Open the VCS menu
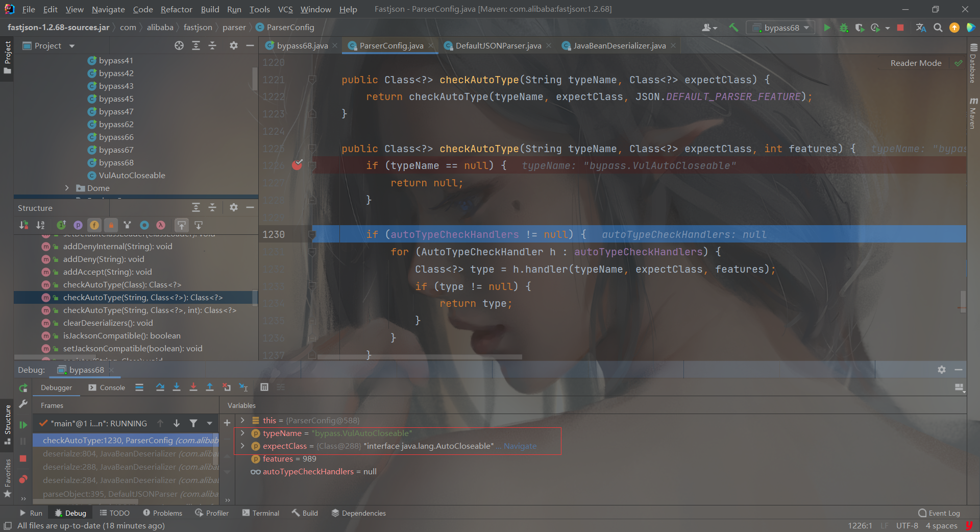Image resolution: width=980 pixels, height=532 pixels. pos(285,9)
